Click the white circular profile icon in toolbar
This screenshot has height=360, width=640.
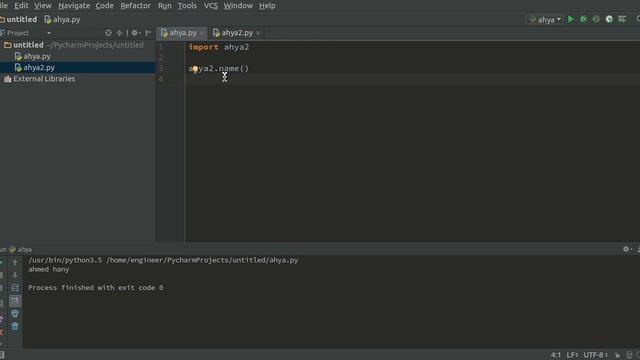609,19
